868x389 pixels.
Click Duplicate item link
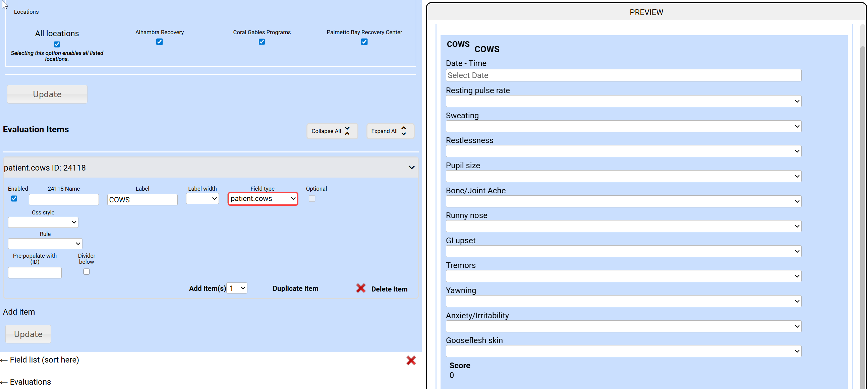[295, 288]
